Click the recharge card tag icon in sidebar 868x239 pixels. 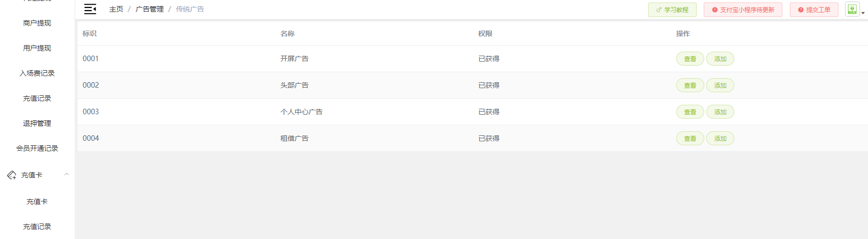pos(12,175)
